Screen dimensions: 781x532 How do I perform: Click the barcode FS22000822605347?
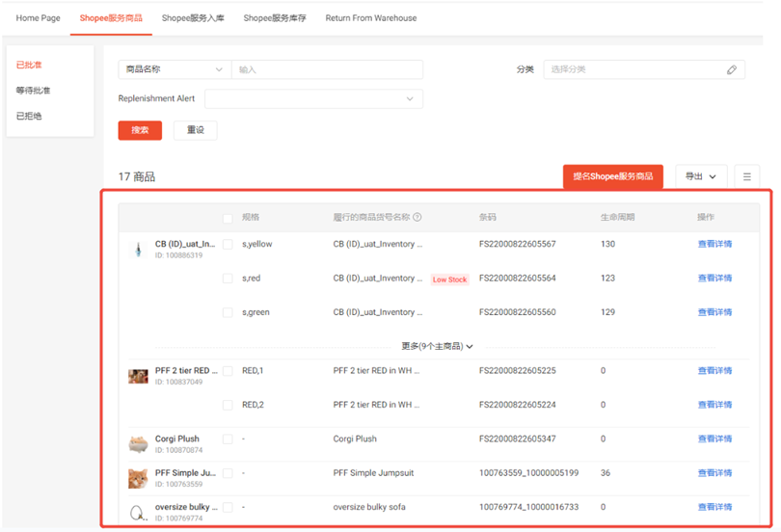point(518,439)
